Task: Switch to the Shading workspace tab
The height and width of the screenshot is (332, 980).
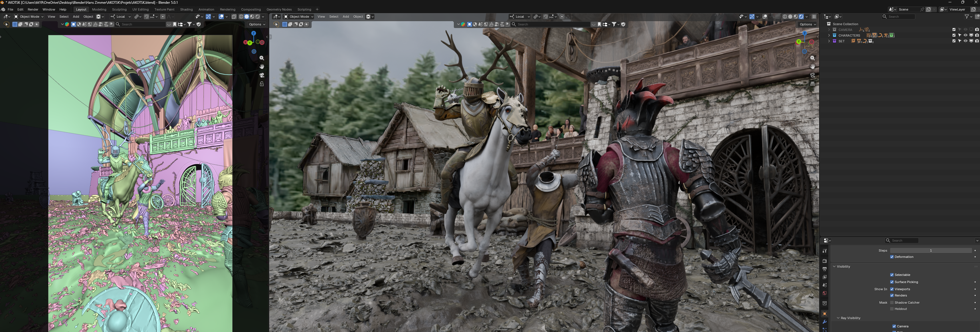Action: coord(186,9)
